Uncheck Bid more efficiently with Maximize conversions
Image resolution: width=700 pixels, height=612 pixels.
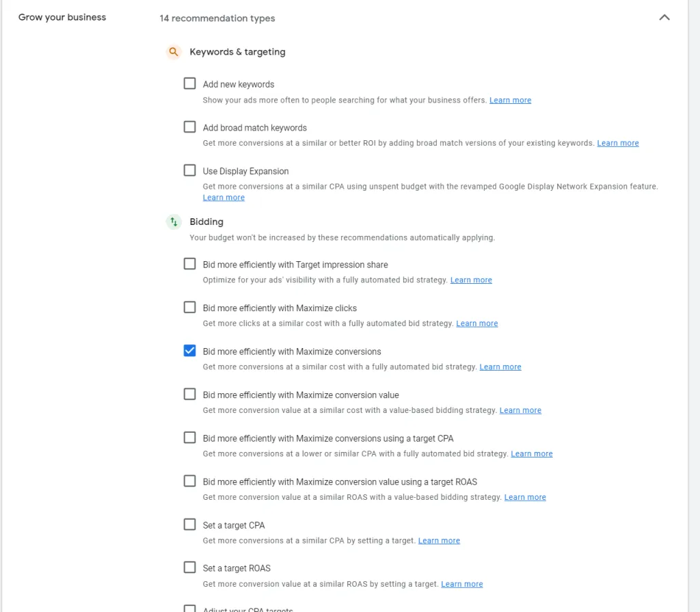coord(189,351)
